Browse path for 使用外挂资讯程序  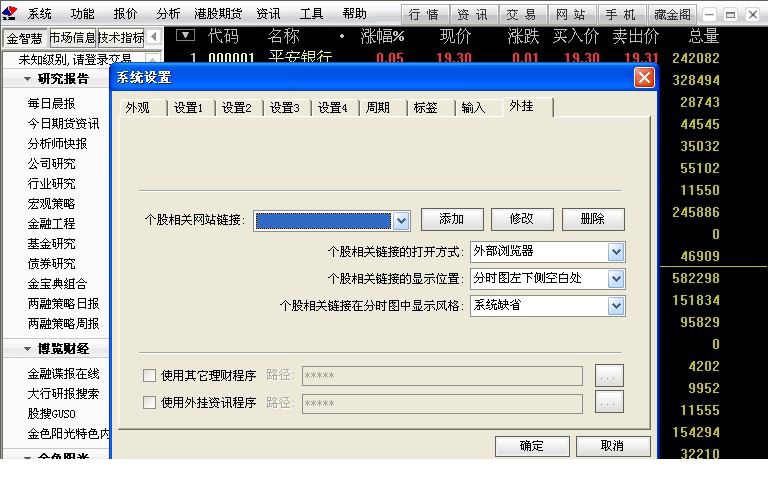coord(609,403)
